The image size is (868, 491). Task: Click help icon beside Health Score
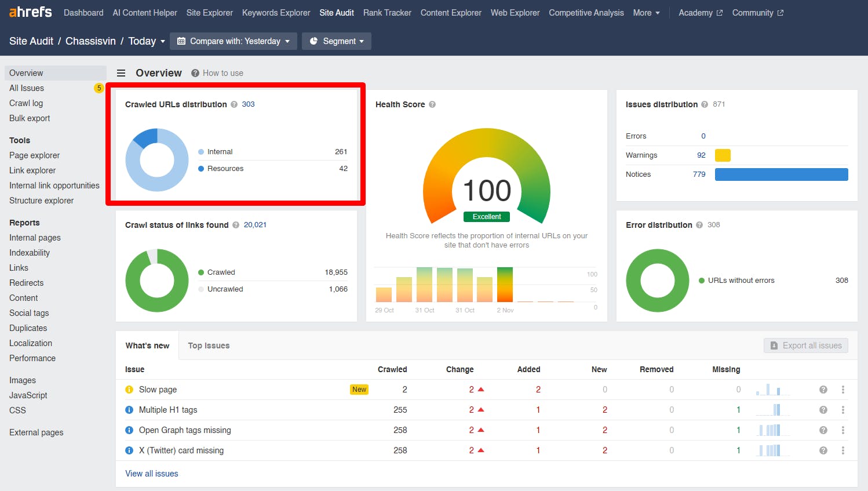432,104
